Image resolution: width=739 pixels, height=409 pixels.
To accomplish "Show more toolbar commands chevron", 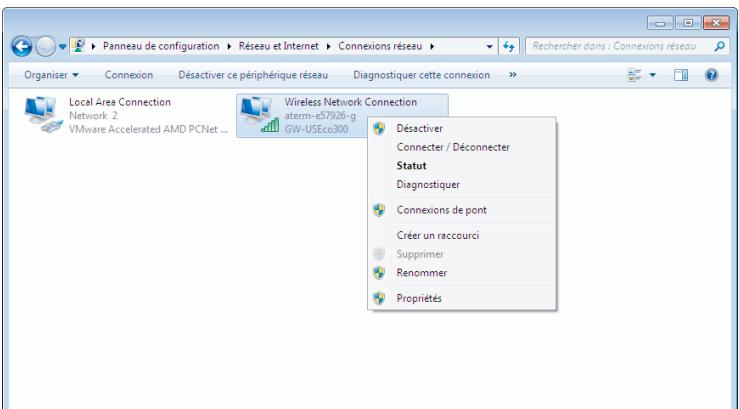I will click(513, 75).
